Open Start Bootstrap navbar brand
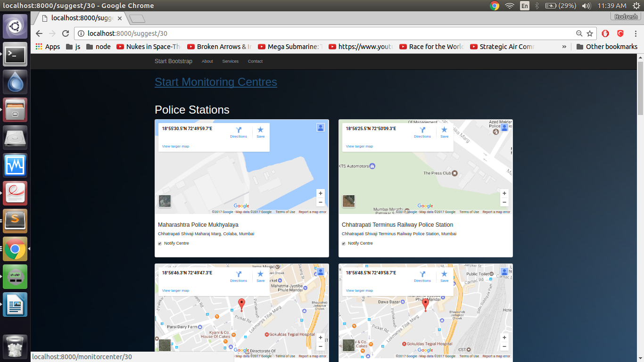Image resolution: width=644 pixels, height=362 pixels. point(173,61)
